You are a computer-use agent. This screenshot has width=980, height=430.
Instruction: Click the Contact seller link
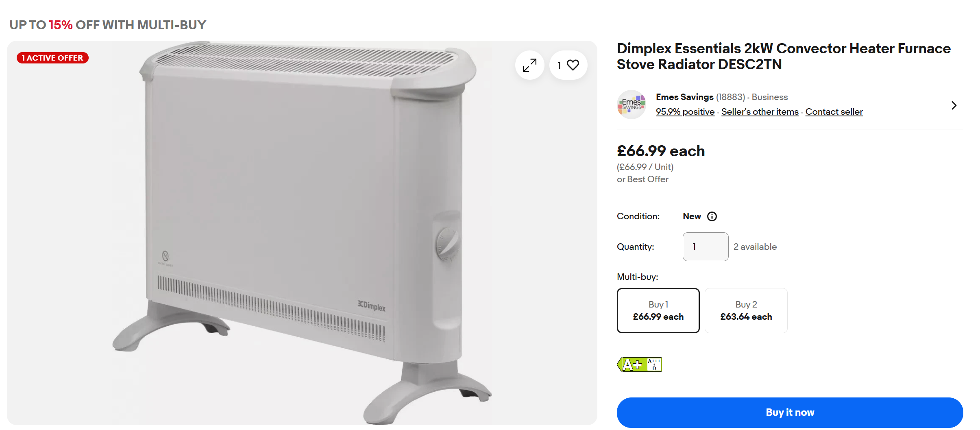834,111
